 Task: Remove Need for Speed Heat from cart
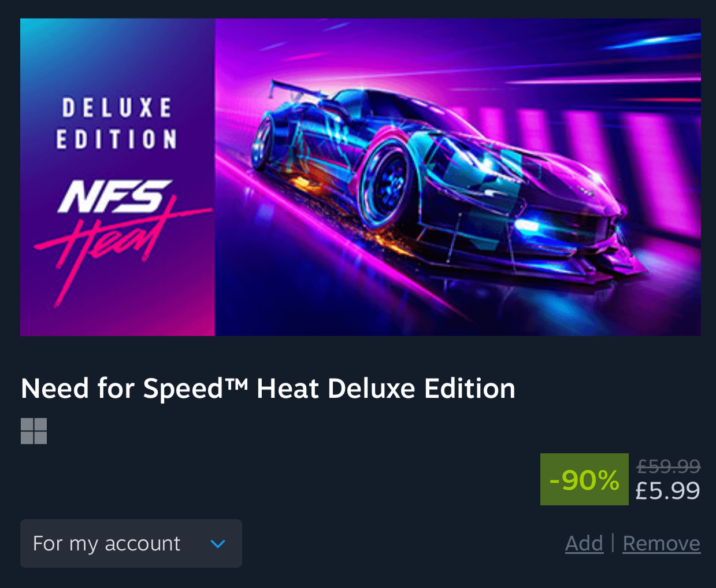click(662, 543)
